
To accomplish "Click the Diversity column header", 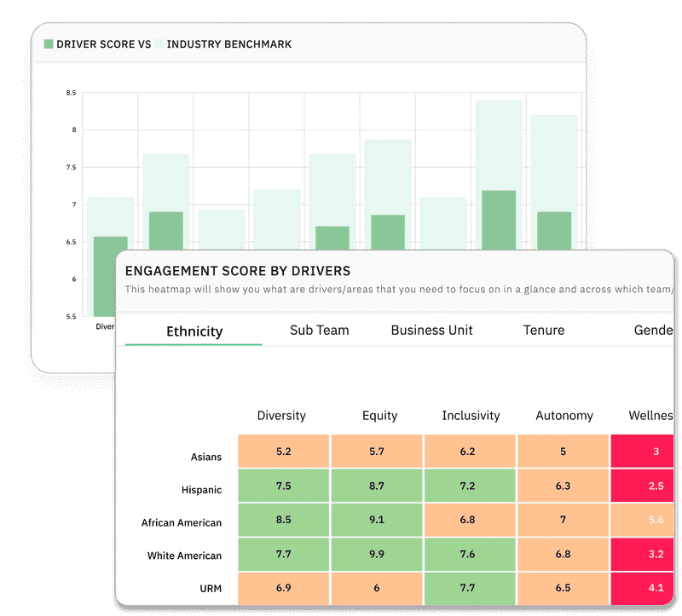I will point(281,416).
